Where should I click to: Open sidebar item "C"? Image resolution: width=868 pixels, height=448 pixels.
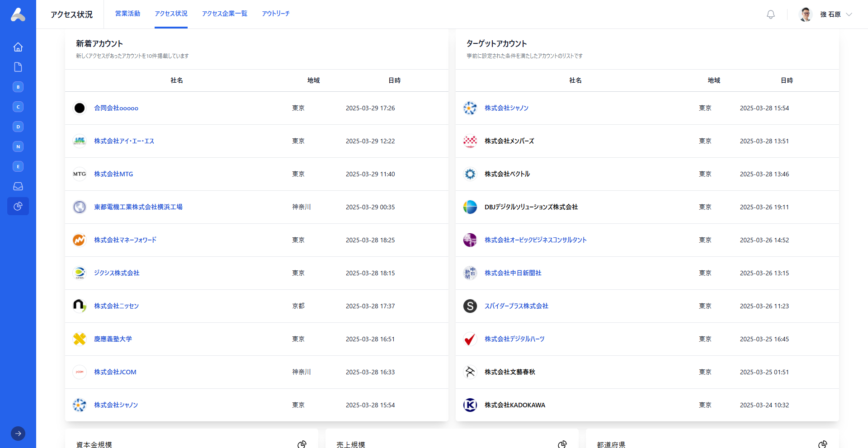point(18,107)
